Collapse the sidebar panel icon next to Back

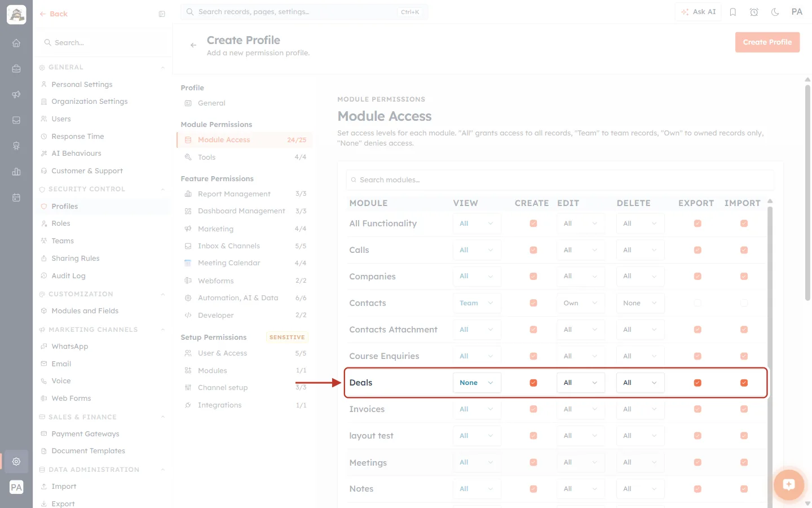[162, 14]
